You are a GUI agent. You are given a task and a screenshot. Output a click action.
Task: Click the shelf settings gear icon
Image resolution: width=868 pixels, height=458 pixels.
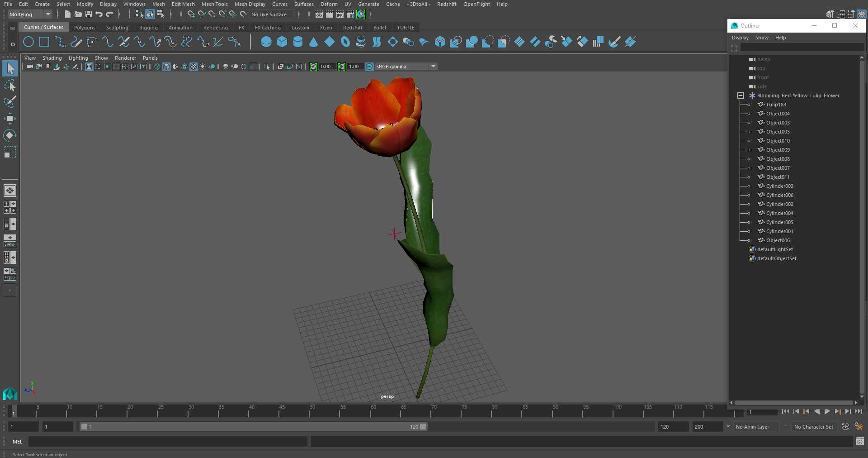pos(13,44)
